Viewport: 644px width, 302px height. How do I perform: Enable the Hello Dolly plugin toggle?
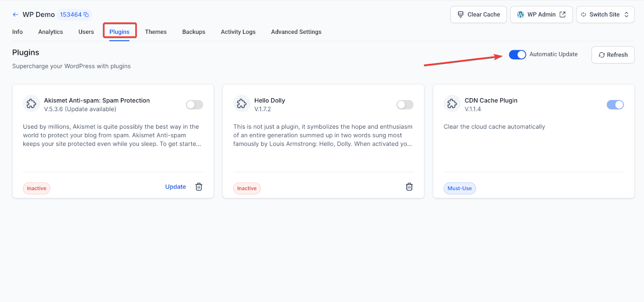pos(405,105)
